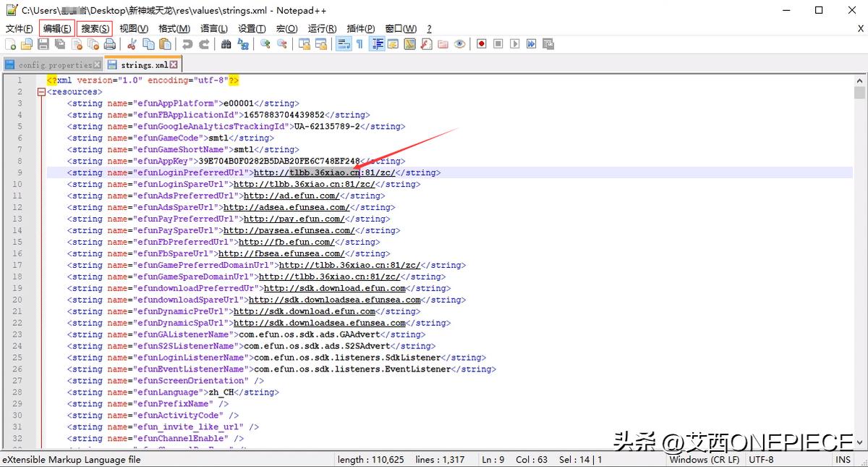Open the 编辑(E) menu
The image size is (868, 467).
(x=56, y=28)
